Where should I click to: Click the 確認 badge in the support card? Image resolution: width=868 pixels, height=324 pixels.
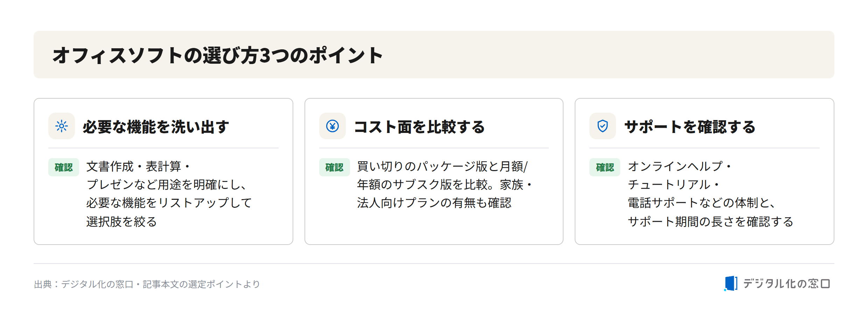click(x=605, y=167)
